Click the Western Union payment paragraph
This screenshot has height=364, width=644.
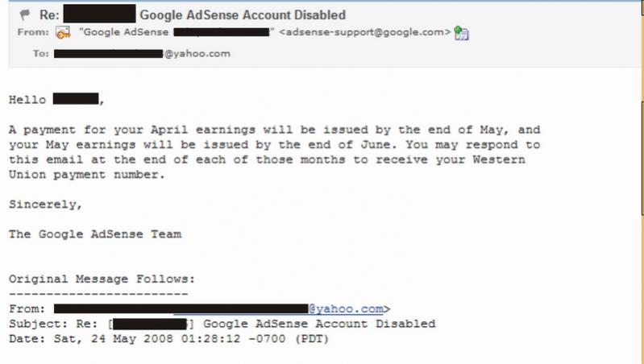click(x=274, y=152)
